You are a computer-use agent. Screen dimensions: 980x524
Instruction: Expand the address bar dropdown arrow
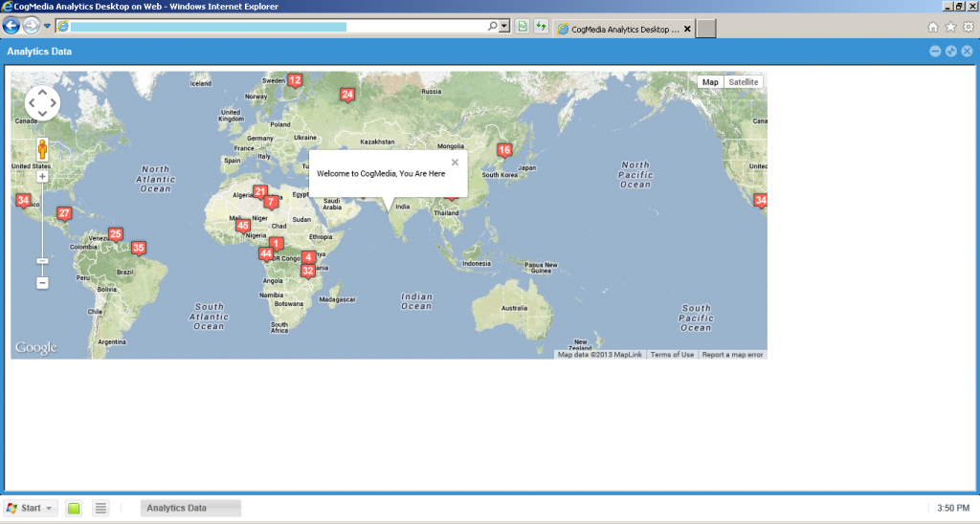click(x=504, y=27)
